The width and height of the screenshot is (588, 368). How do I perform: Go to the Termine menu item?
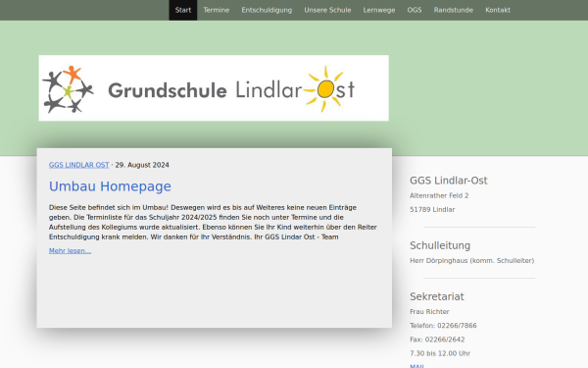pyautogui.click(x=216, y=10)
